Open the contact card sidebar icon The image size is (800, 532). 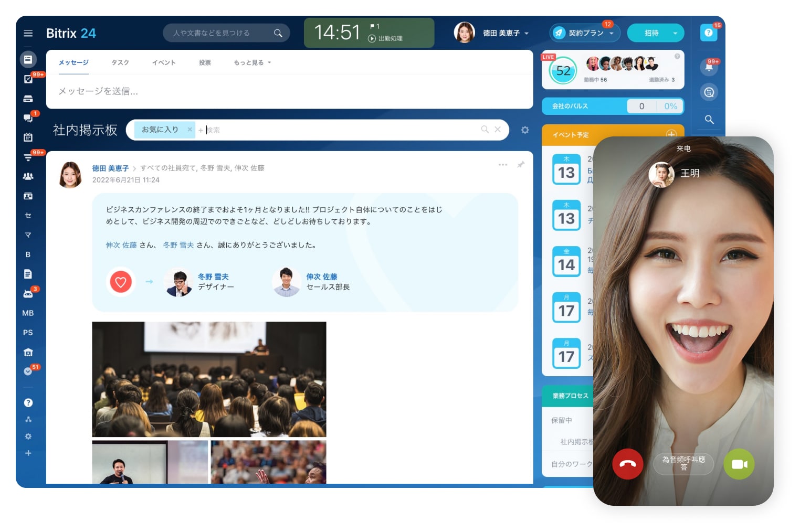(28, 196)
